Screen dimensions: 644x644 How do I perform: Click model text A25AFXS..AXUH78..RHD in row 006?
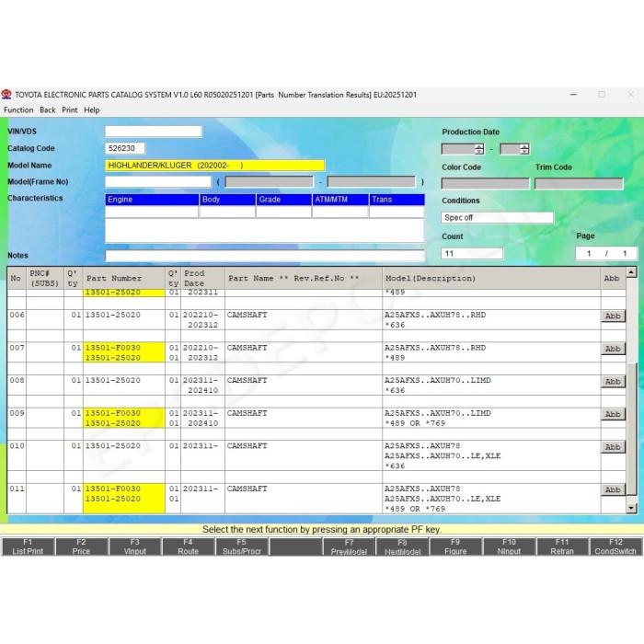click(435, 315)
